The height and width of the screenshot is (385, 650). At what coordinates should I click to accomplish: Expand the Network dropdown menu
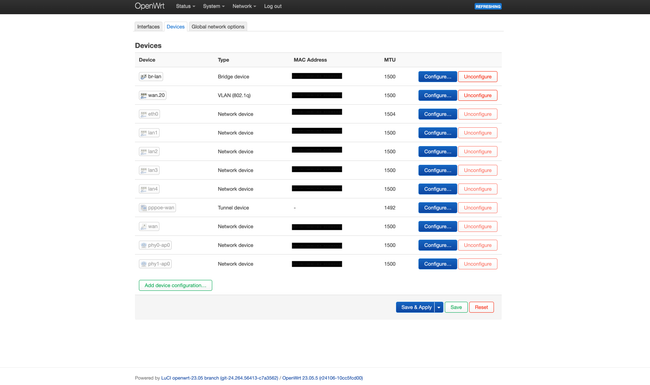[x=244, y=6]
